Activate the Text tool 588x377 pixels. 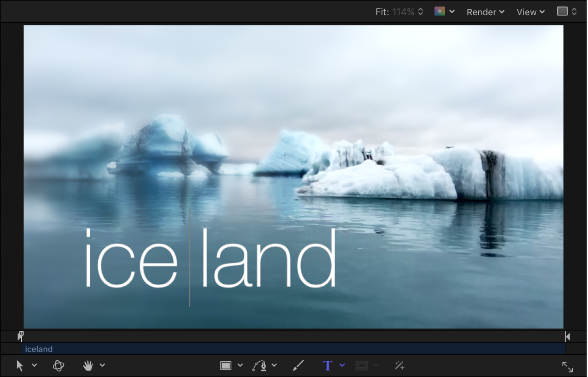click(x=328, y=365)
